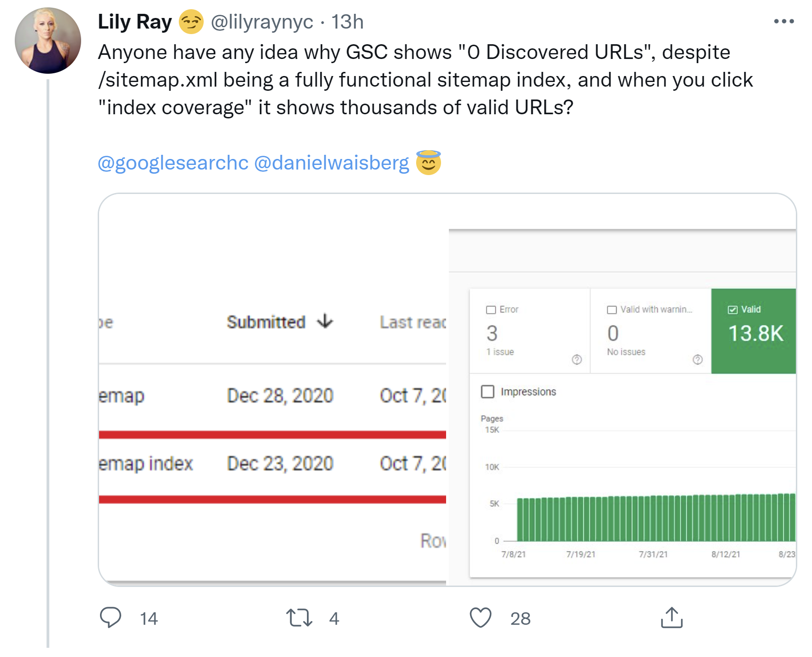Click the Last read column header

pyautogui.click(x=410, y=322)
